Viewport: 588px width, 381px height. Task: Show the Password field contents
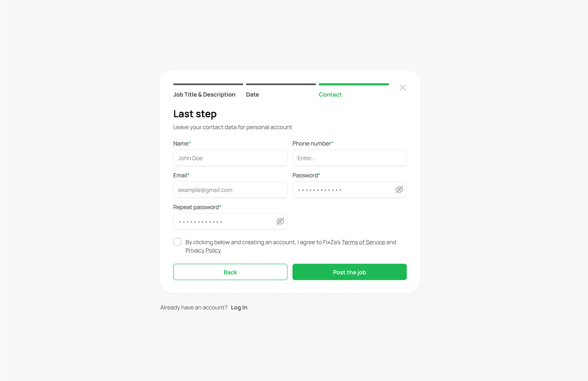pos(399,189)
